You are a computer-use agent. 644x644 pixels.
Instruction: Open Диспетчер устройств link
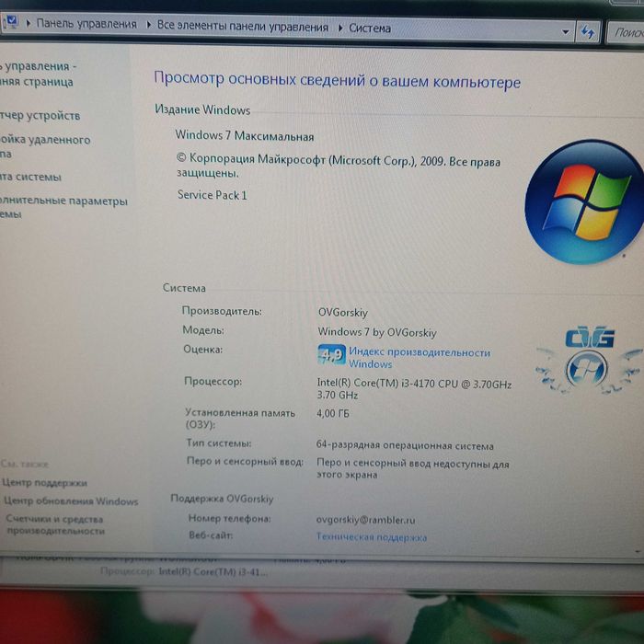click(x=40, y=115)
